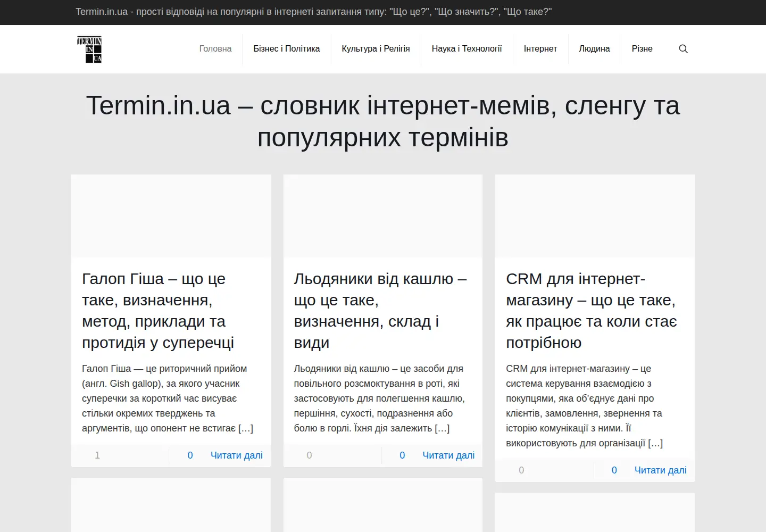
Task: Open the Бізнес і Політика category
Action: [287, 49]
